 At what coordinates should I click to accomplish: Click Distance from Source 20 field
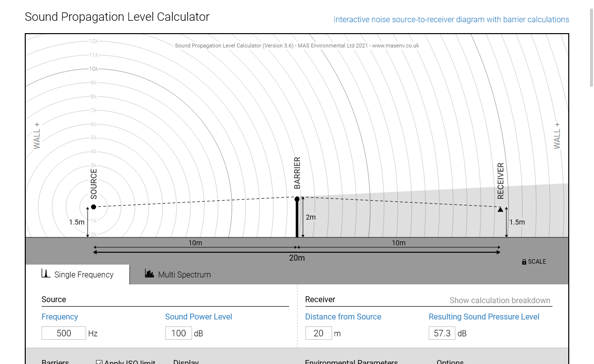319,333
